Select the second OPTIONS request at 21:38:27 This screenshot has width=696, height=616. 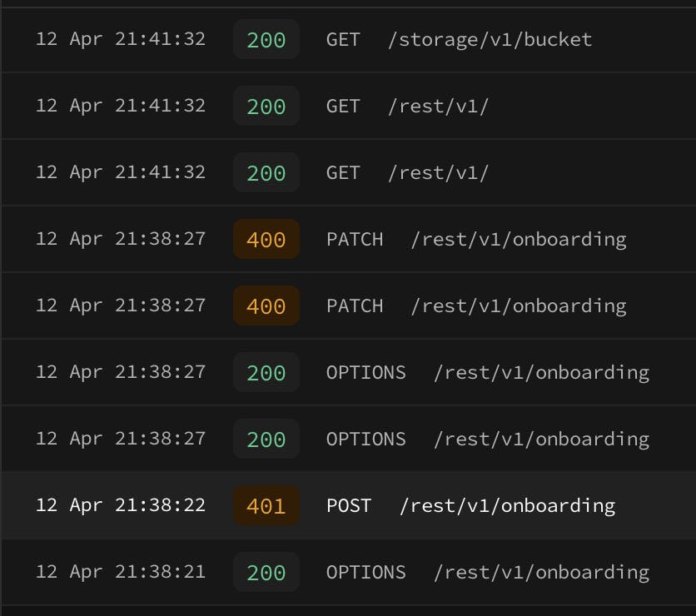(x=487, y=439)
